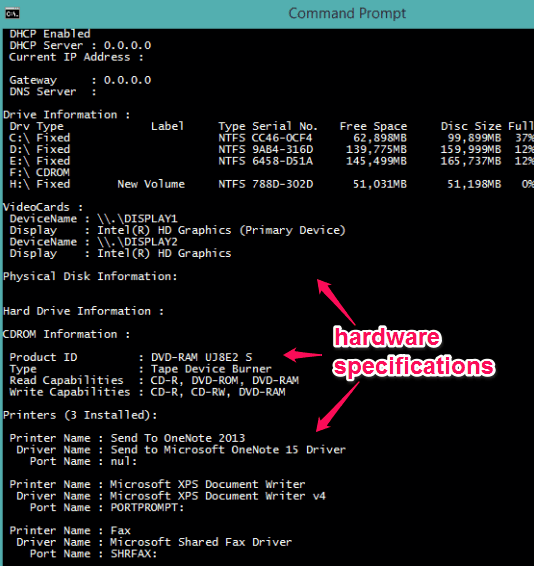534x566 pixels.
Task: Click serial number 6458-D51A
Action: pyautogui.click(x=282, y=161)
